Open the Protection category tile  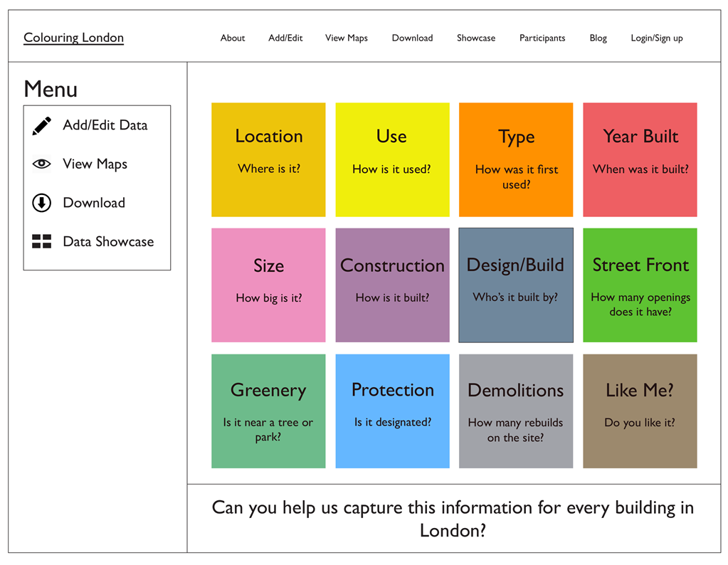tap(392, 411)
